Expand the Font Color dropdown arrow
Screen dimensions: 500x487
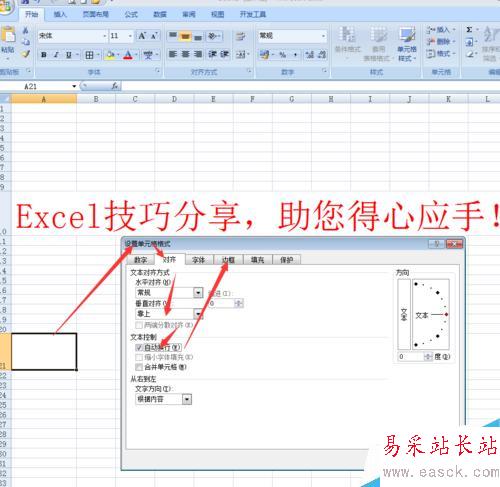136,55
